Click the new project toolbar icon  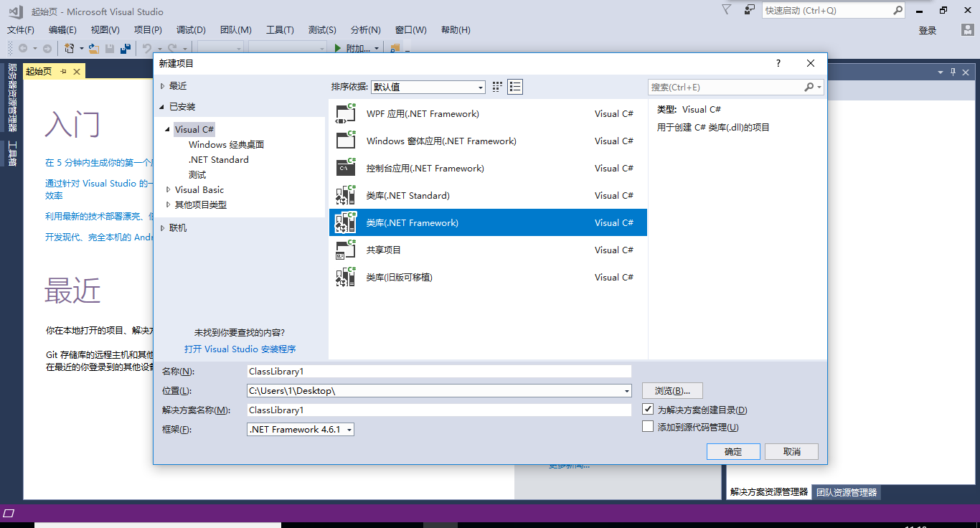[x=70, y=48]
